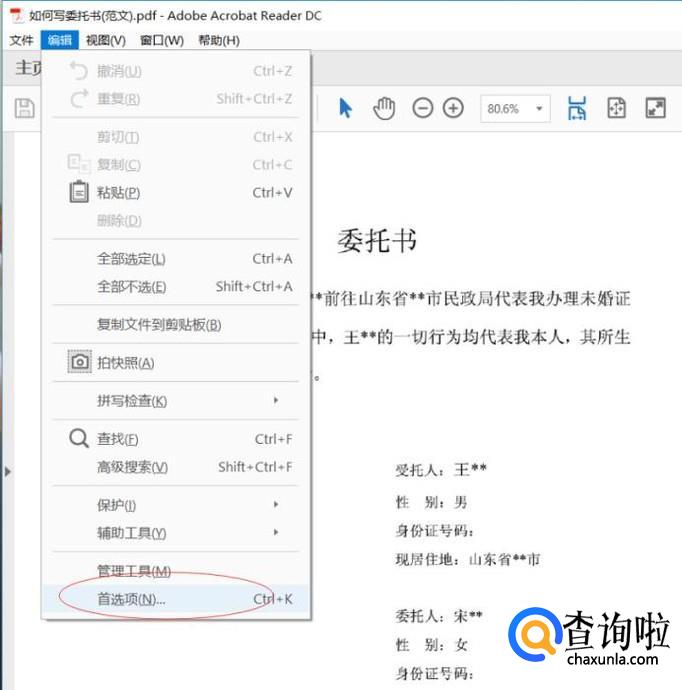
Task: Open the 帮助(H) menu
Action: point(219,40)
